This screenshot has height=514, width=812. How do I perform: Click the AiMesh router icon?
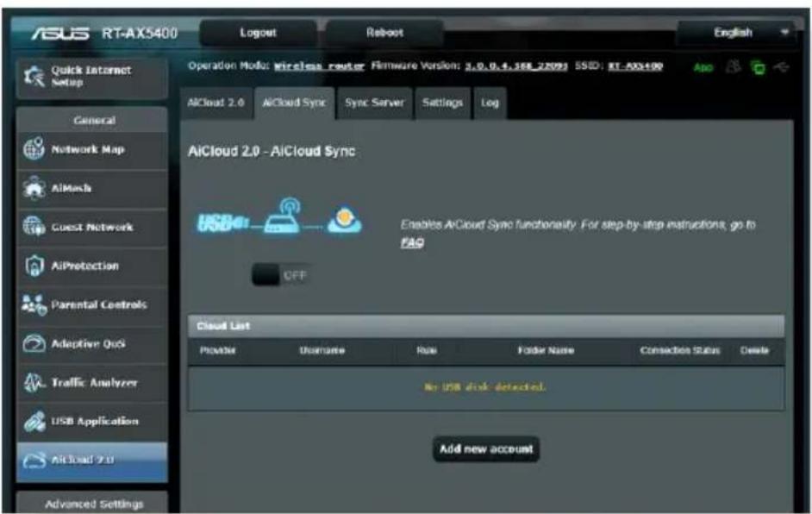click(x=34, y=187)
